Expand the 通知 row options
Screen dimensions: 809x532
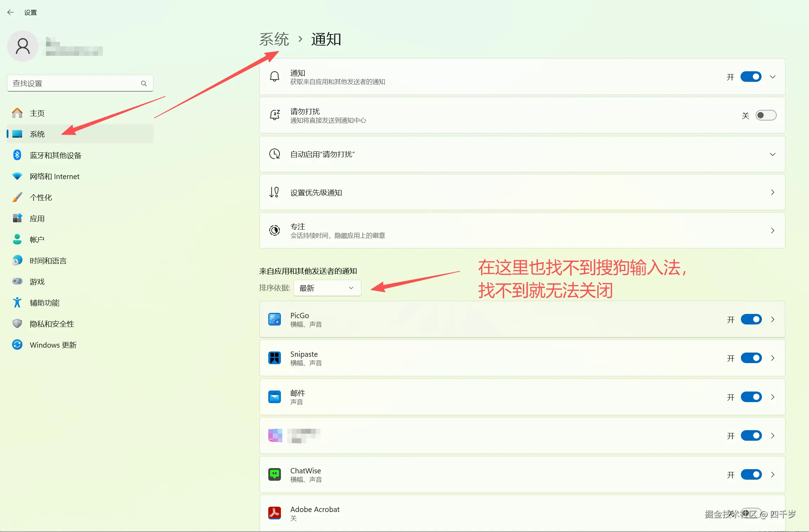[x=772, y=76]
